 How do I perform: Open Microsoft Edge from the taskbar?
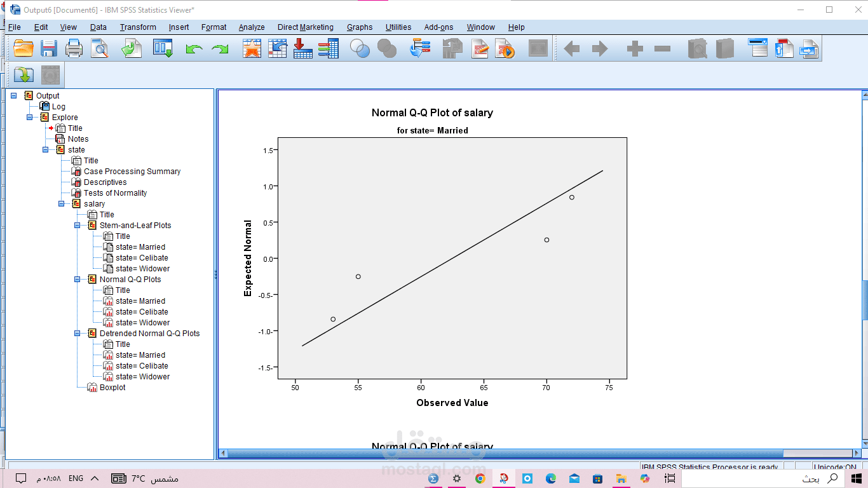(x=551, y=478)
